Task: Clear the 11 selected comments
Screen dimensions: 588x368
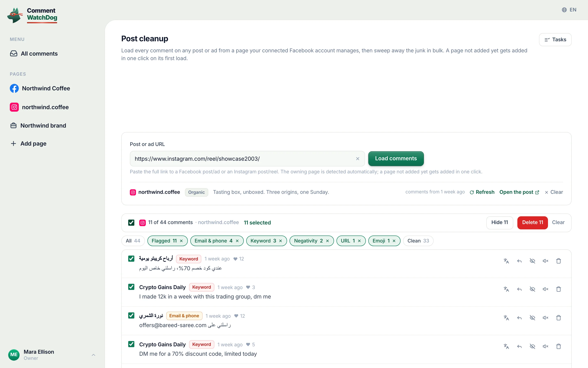Action: click(558, 222)
